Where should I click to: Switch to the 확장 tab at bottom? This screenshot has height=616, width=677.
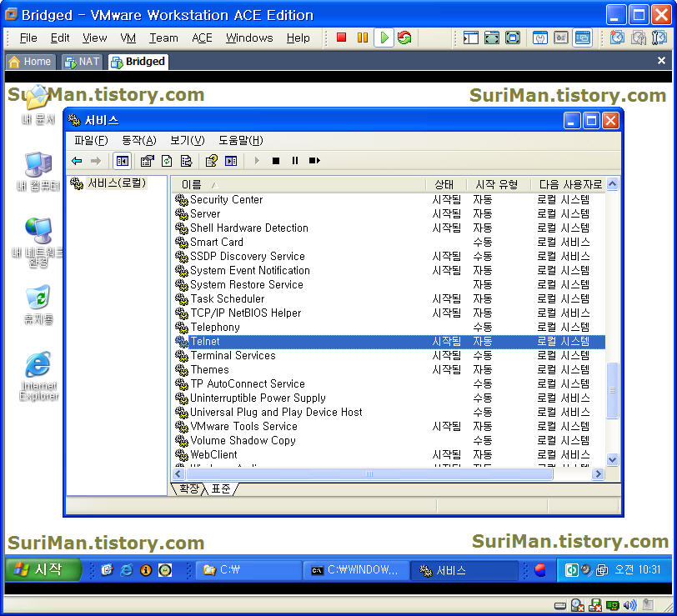[x=188, y=488]
